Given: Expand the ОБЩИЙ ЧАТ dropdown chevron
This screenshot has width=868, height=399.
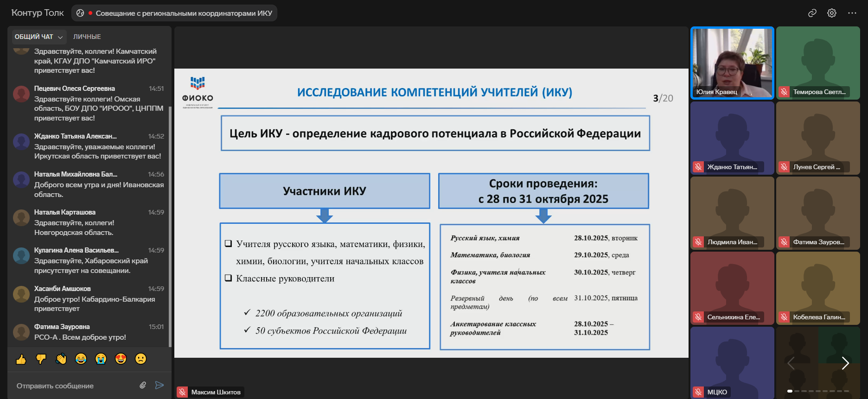Looking at the screenshot, I should tap(60, 37).
